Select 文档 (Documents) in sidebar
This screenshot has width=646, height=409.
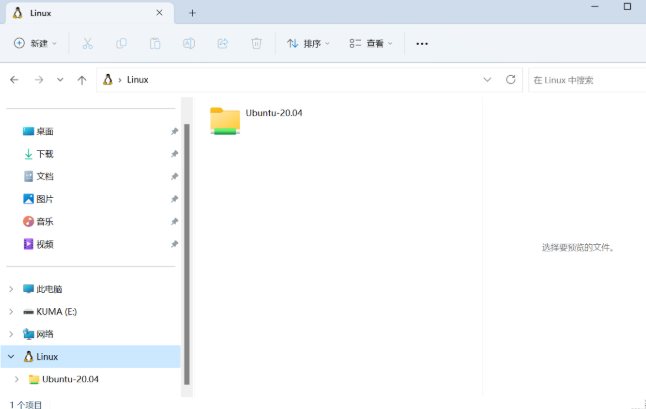click(x=44, y=176)
